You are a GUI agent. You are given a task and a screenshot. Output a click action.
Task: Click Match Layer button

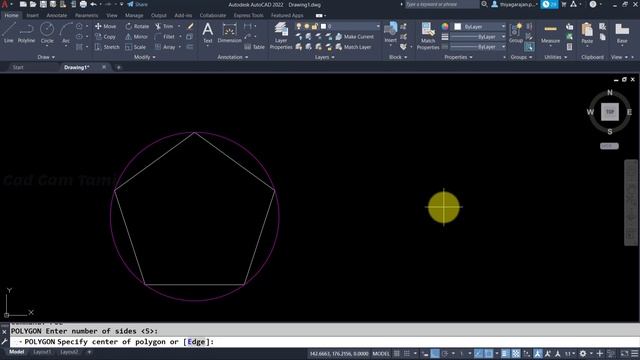tap(353, 47)
